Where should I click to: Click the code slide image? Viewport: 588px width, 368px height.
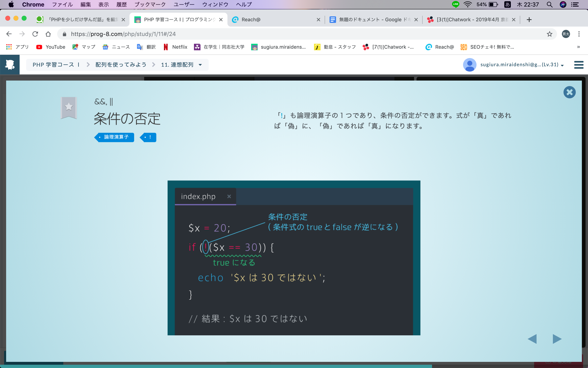click(x=294, y=258)
